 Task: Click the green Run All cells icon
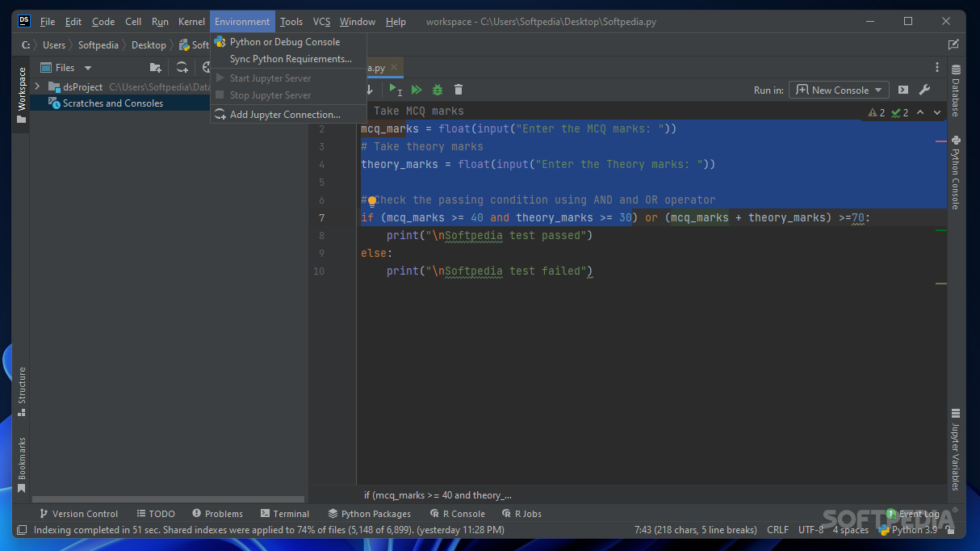417,90
